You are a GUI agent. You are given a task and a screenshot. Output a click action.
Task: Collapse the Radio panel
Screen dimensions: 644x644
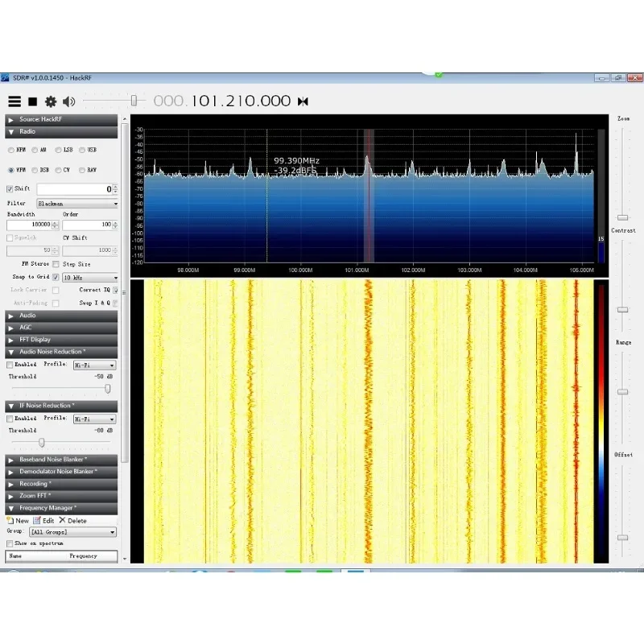pyautogui.click(x=61, y=132)
